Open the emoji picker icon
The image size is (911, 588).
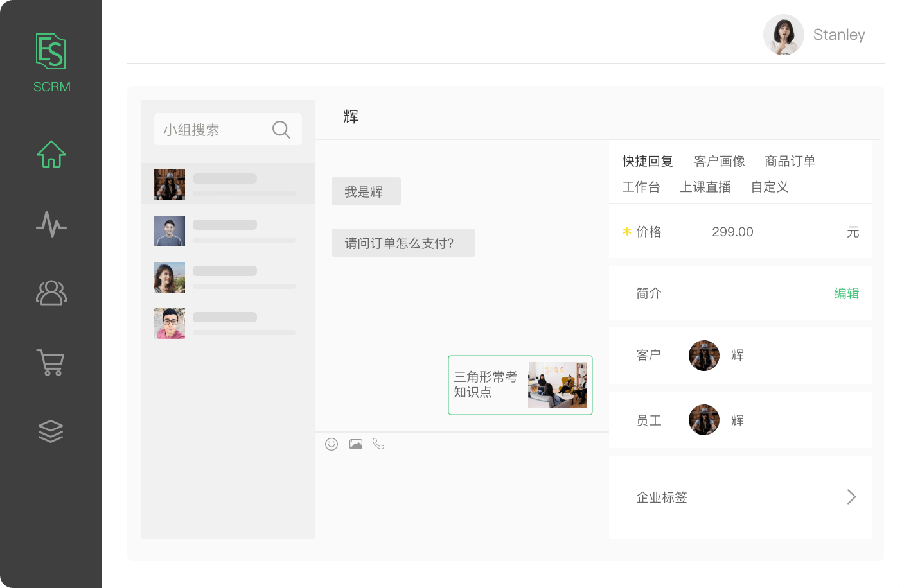pos(332,444)
